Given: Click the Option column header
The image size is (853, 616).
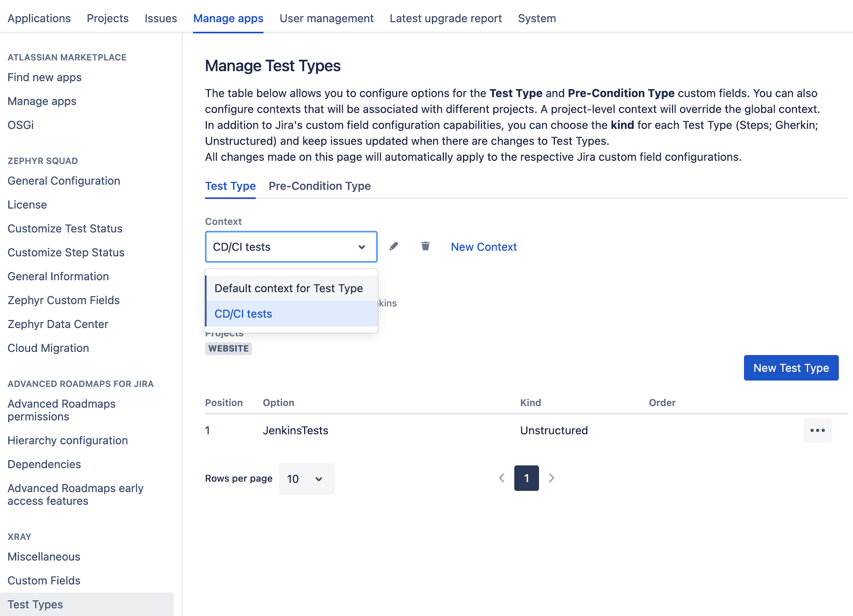Looking at the screenshot, I should pos(278,403).
